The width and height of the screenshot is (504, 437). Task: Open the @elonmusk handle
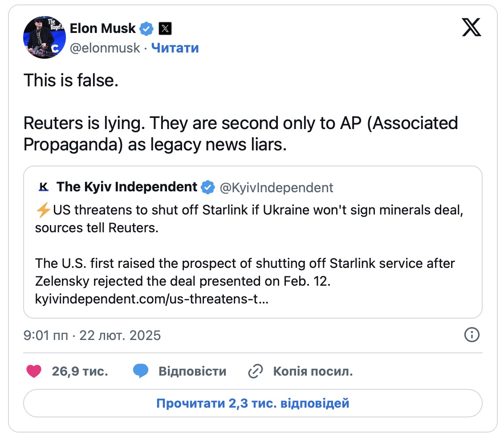pyautogui.click(x=105, y=48)
